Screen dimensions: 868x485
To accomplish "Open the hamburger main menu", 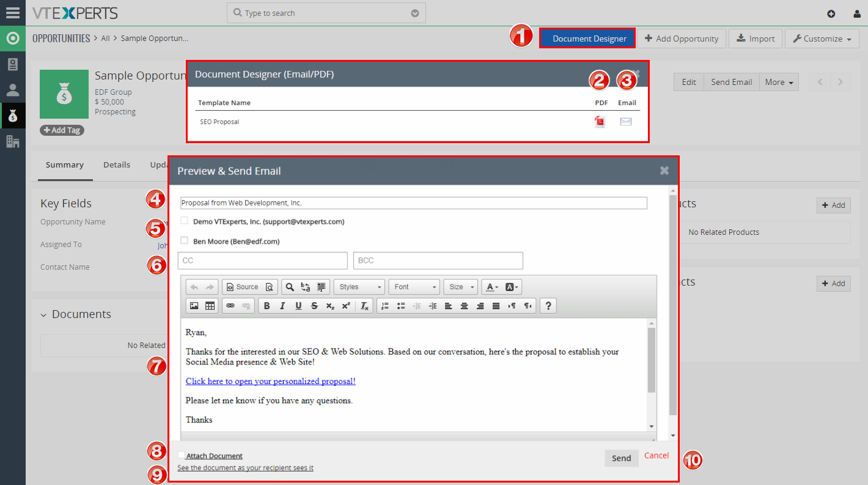I will pos(13,12).
